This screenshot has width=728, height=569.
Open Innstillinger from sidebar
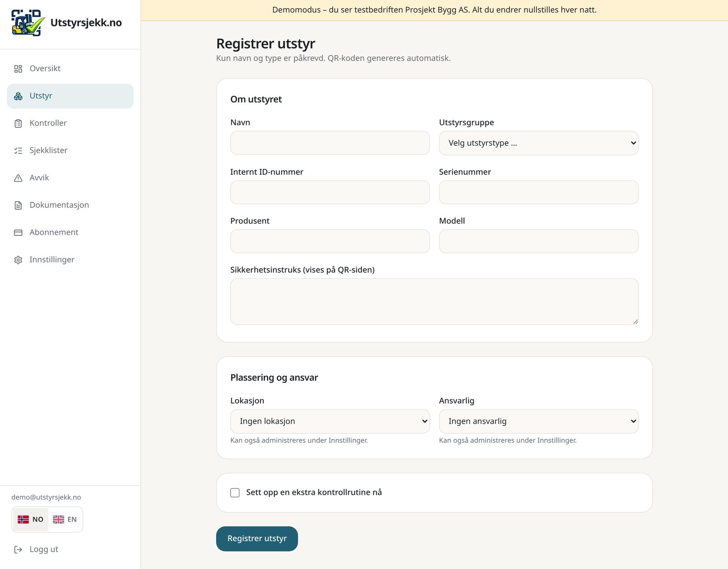point(70,260)
